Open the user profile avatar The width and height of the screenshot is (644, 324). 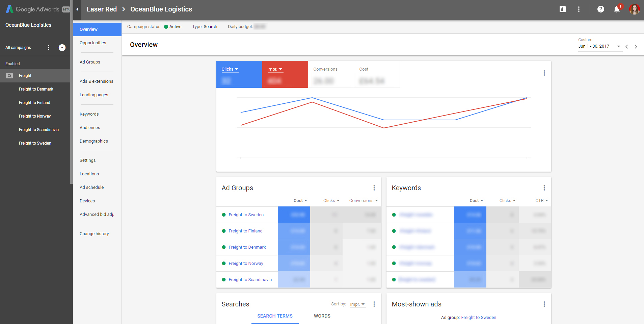pos(635,9)
